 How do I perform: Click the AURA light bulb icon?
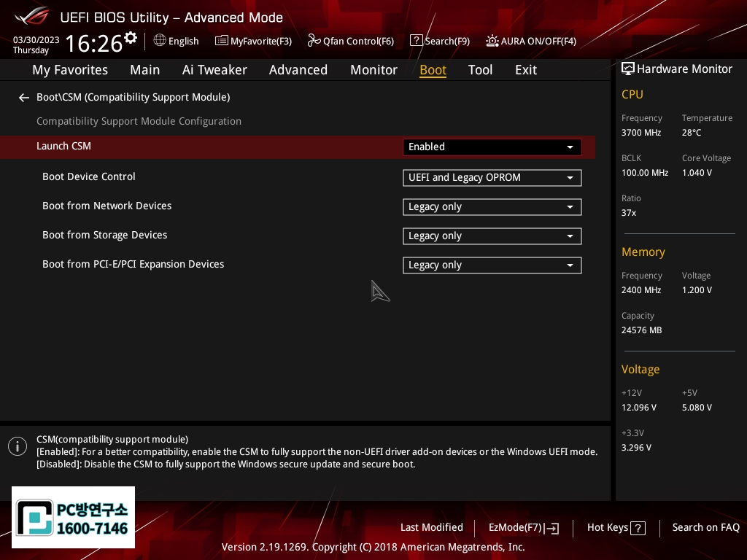pos(492,41)
